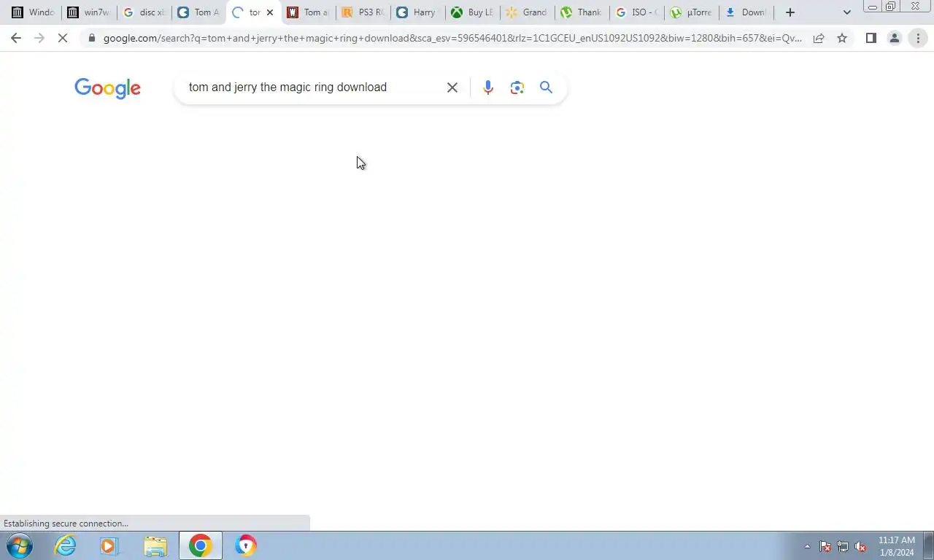
Task: Click the forward navigation arrow
Action: [39, 38]
